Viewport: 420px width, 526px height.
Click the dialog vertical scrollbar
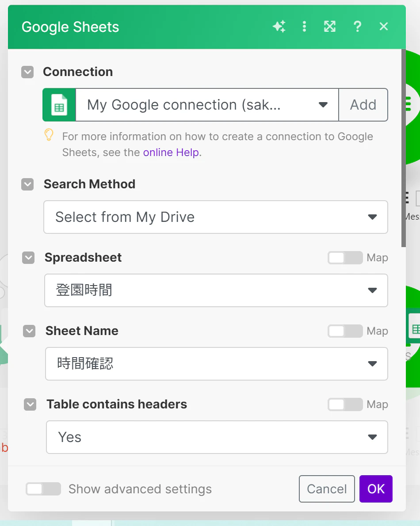click(404, 148)
